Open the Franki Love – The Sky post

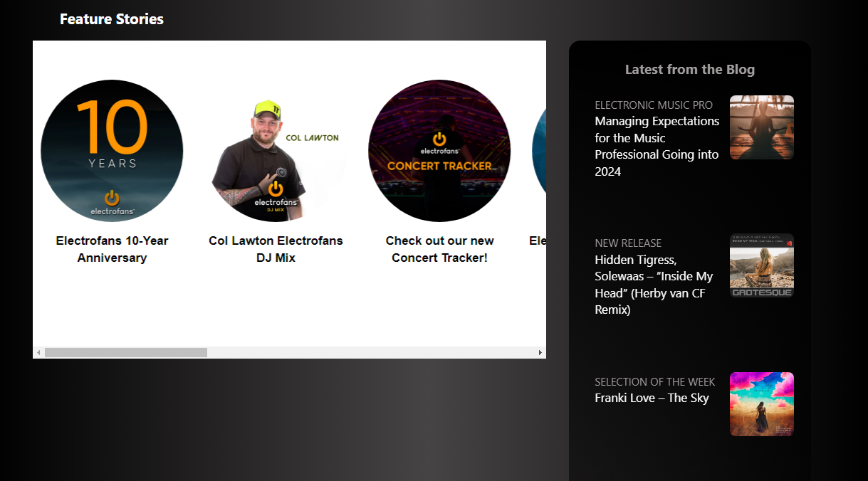pos(652,398)
